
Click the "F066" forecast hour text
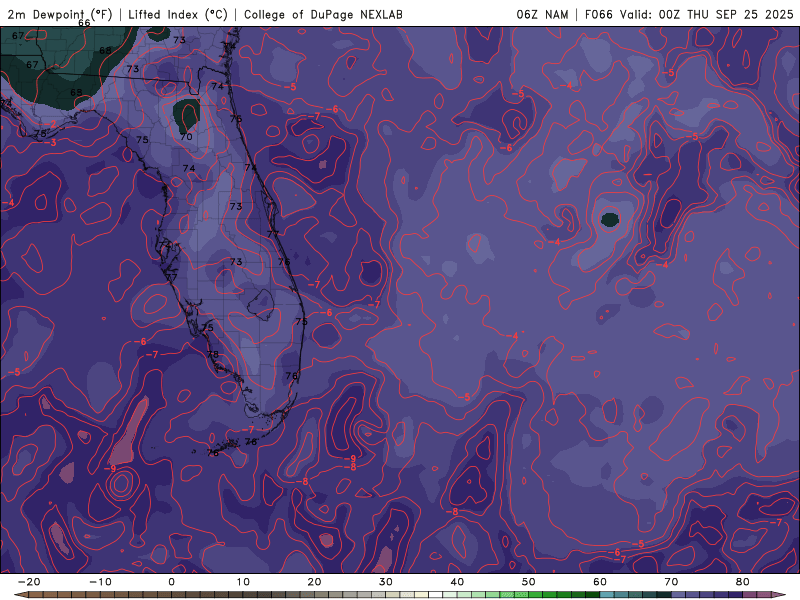point(598,15)
